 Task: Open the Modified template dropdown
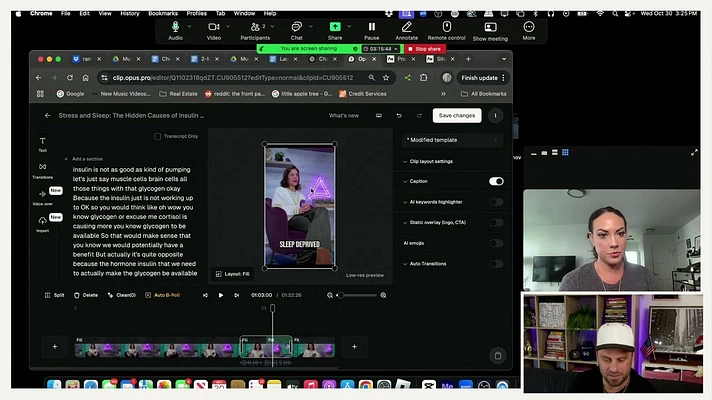[x=453, y=140]
